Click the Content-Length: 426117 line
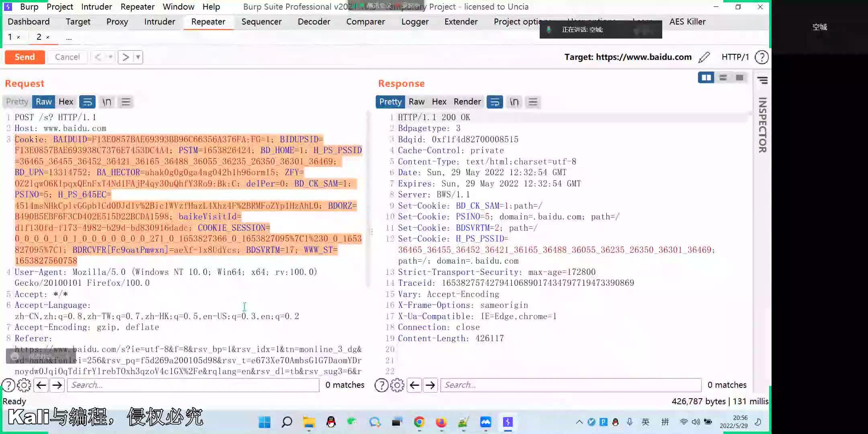This screenshot has height=434, width=868. [x=450, y=338]
